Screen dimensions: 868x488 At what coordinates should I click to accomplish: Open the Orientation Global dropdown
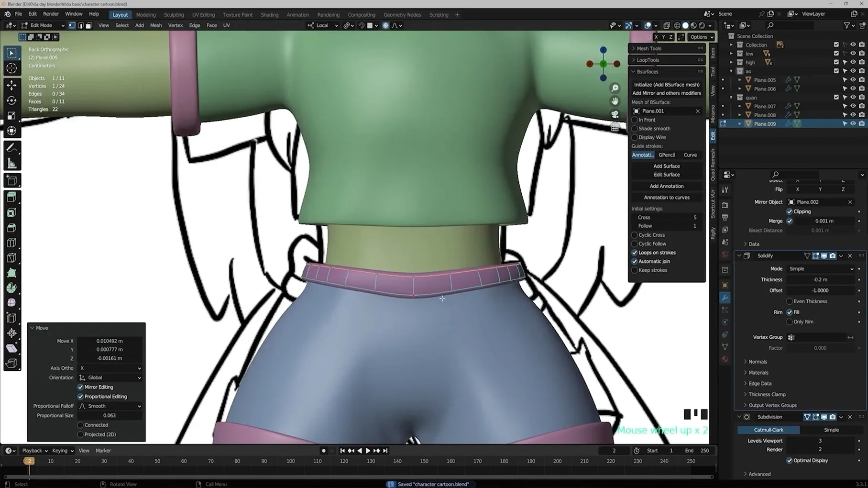coord(110,377)
